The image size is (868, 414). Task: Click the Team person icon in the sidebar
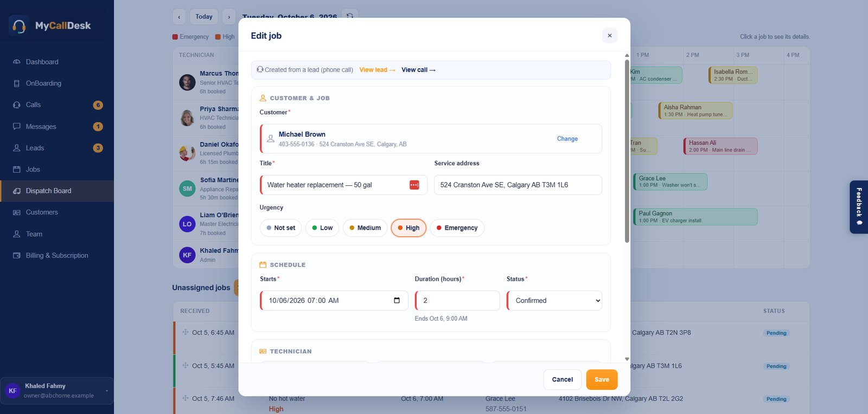coord(17,234)
